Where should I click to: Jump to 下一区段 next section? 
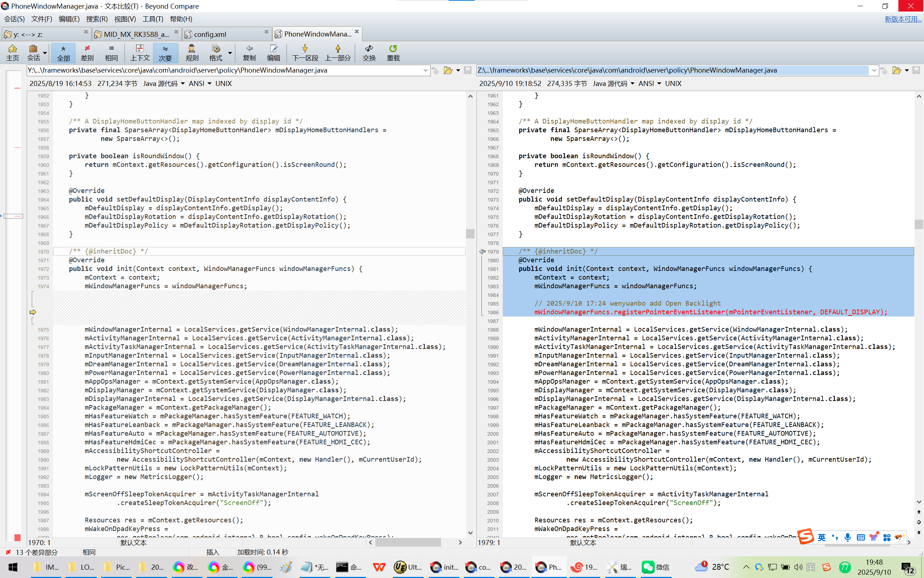point(305,53)
